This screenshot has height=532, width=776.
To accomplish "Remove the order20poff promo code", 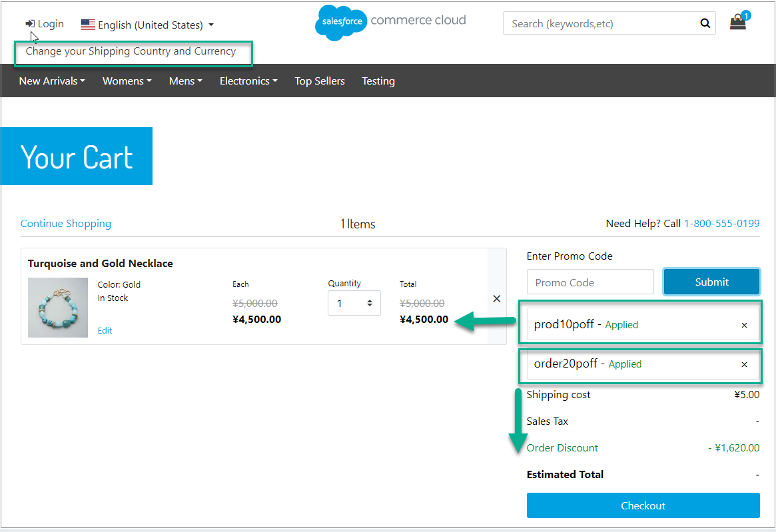I will pos(744,364).
